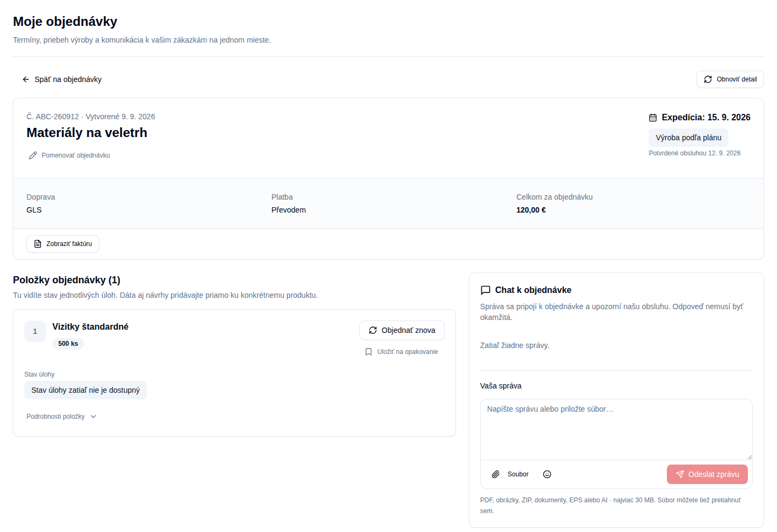Click the Expedícia: 15. 9. 2026 date
777x532 pixels.
click(x=706, y=118)
